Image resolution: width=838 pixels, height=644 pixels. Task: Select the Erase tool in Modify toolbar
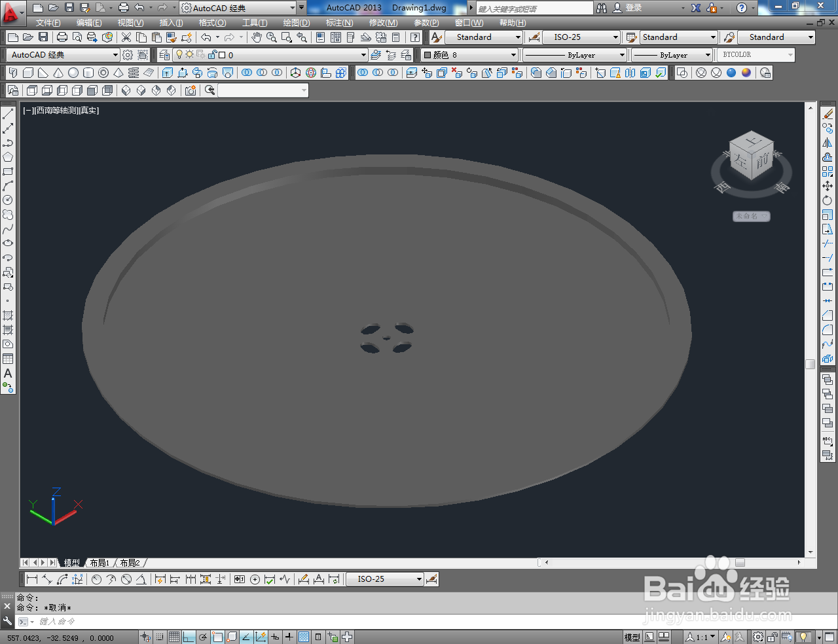tap(828, 114)
